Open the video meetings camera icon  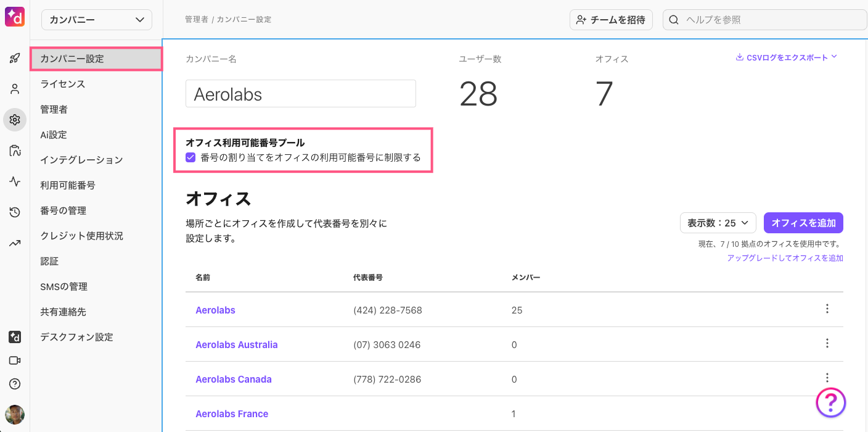tap(15, 360)
